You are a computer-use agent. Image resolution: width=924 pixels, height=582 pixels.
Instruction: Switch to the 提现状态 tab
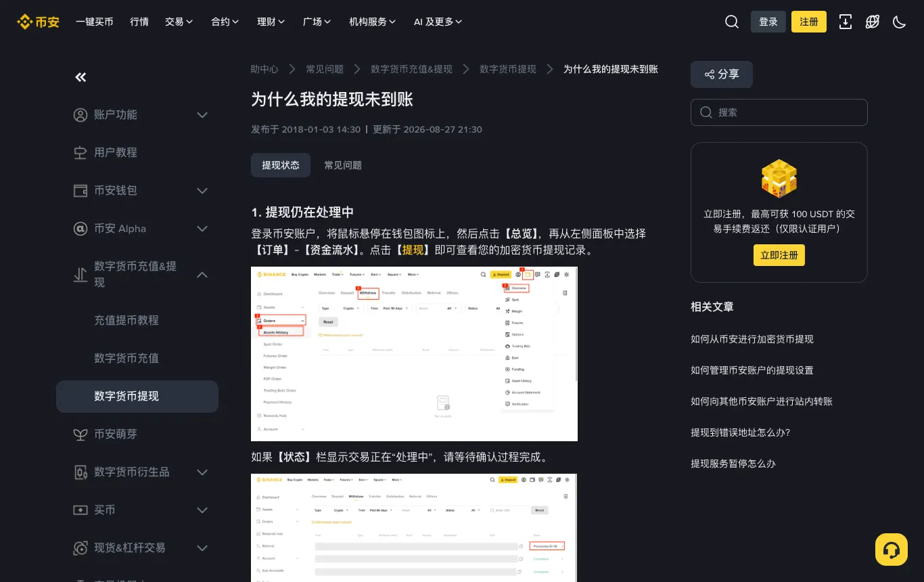tap(281, 165)
